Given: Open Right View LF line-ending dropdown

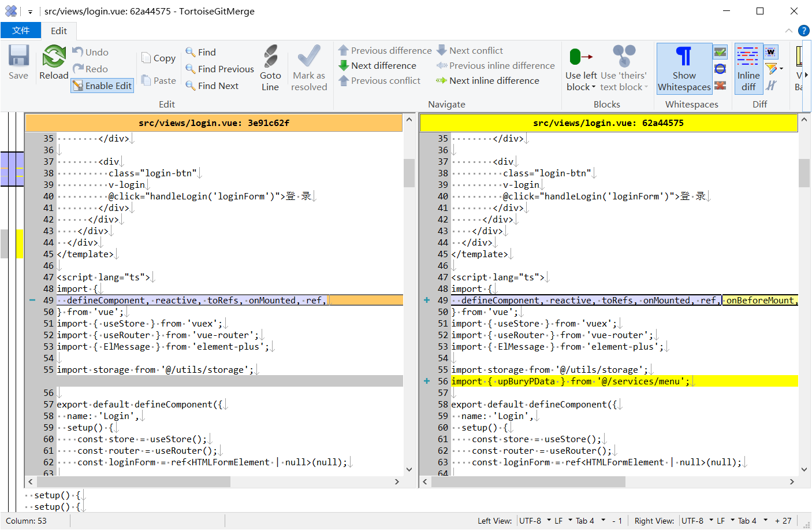Looking at the screenshot, I should [732, 520].
